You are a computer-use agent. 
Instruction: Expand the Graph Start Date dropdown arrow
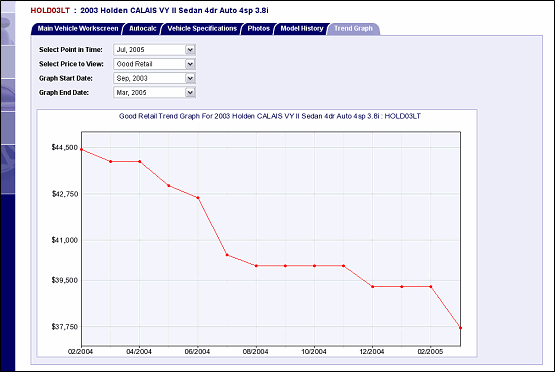(190, 78)
